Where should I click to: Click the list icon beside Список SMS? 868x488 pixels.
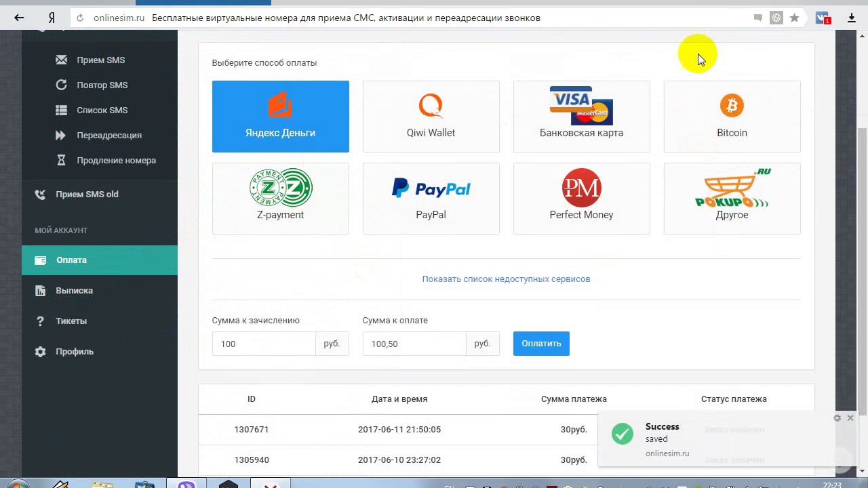pos(61,110)
